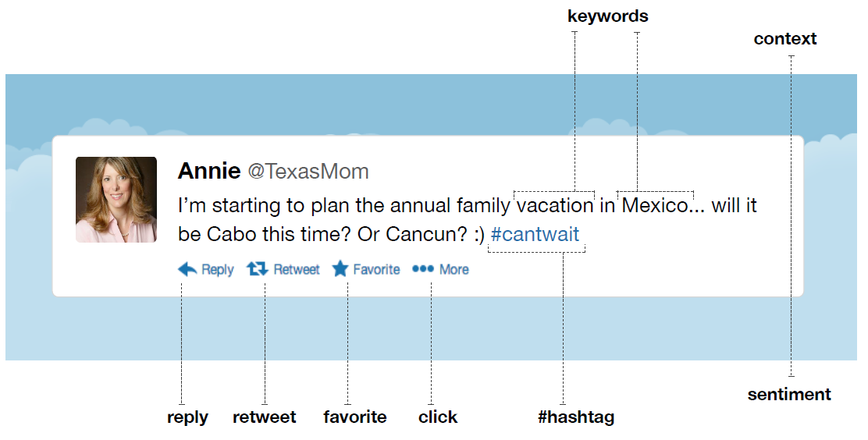
Task: Click the More three-dots icon
Action: [x=422, y=269]
